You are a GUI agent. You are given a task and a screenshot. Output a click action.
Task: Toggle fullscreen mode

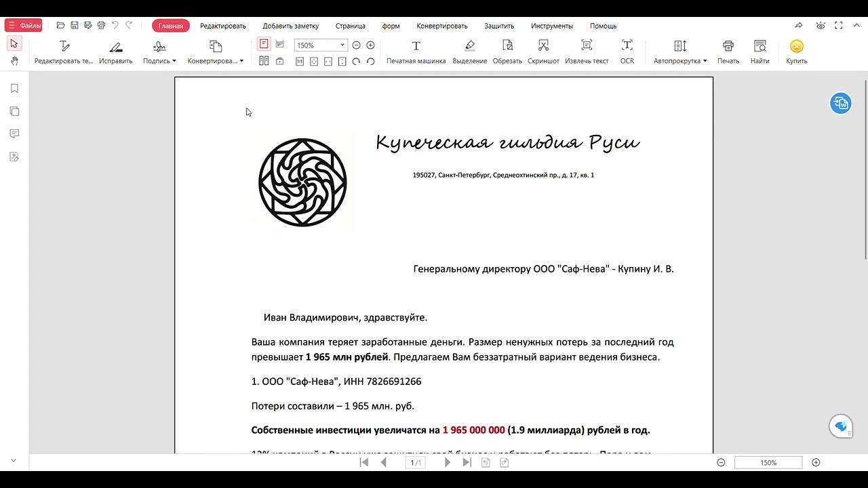point(839,26)
